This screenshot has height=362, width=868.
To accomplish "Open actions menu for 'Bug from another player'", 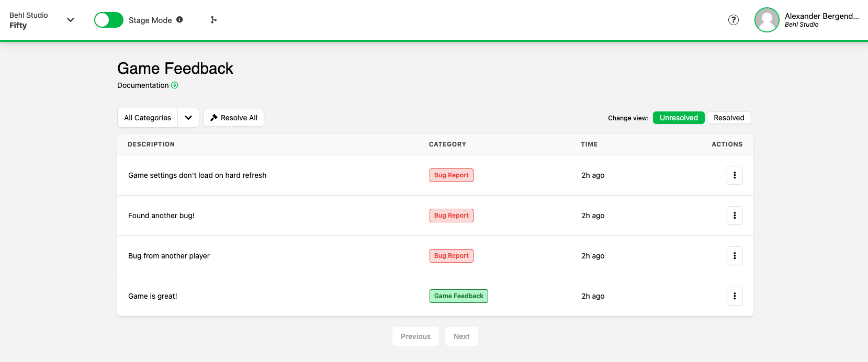I will [735, 256].
